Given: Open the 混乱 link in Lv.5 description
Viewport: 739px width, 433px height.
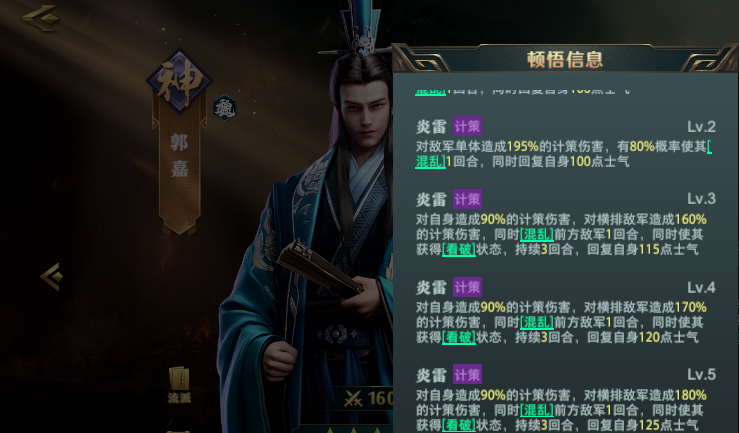Looking at the screenshot, I should point(537,410).
